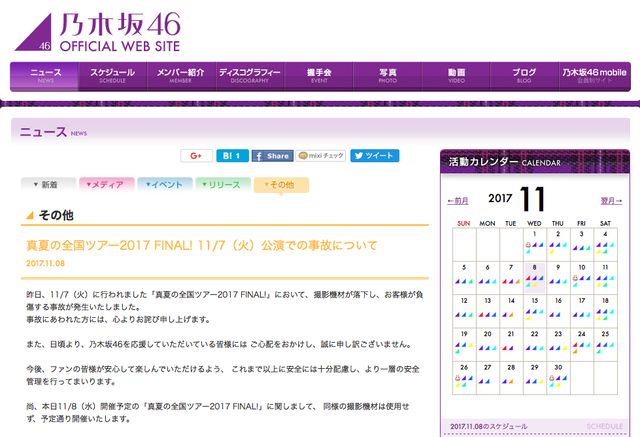Select November 28 in the calendar
640x437 pixels.
point(511,378)
